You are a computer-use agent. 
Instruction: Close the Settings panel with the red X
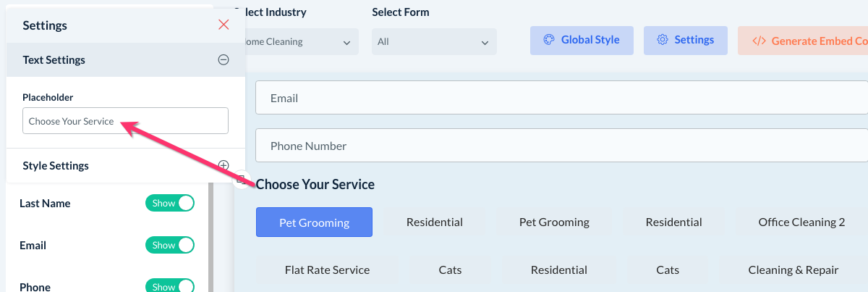[x=224, y=25]
